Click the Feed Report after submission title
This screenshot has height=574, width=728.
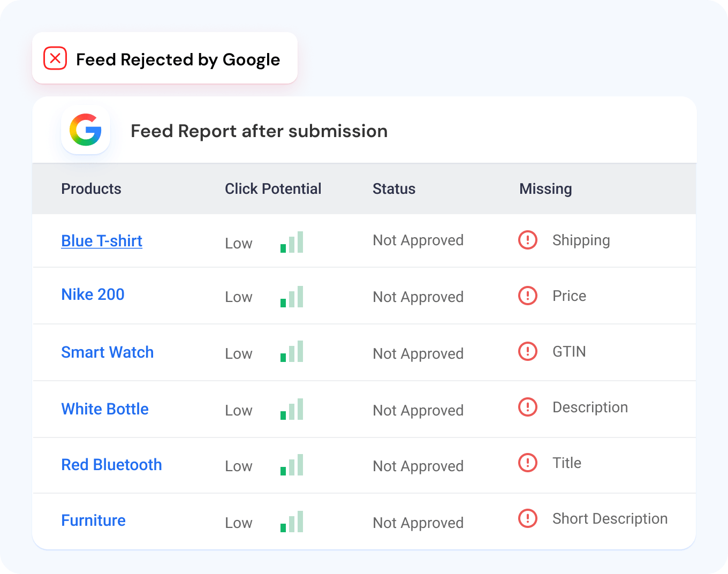tap(259, 131)
